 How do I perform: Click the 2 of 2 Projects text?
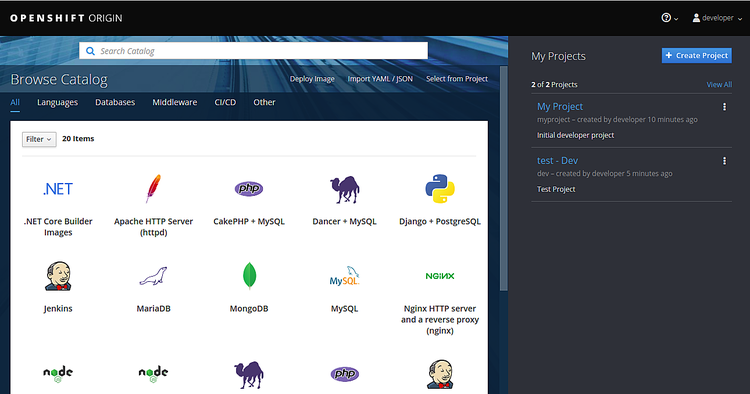pyautogui.click(x=554, y=85)
